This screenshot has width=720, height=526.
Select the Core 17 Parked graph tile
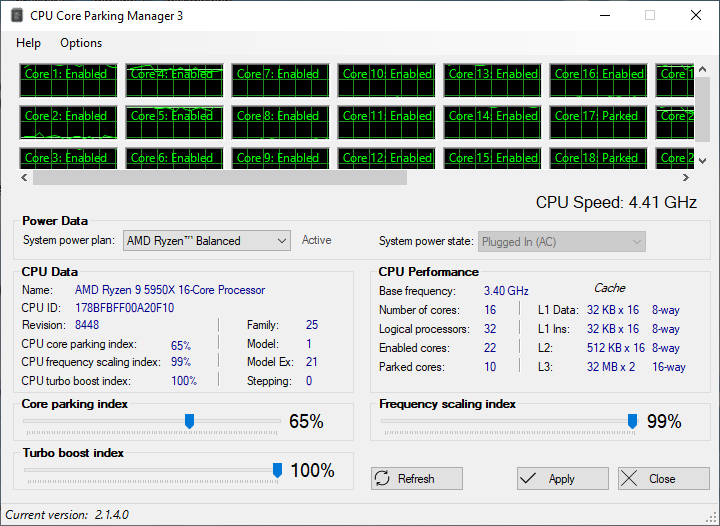coord(597,122)
